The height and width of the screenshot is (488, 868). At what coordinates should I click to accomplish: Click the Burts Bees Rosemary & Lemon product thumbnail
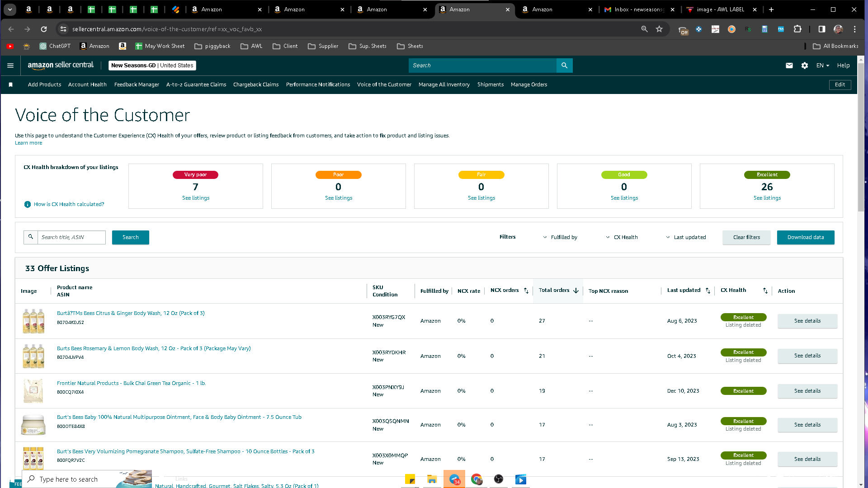(x=33, y=356)
